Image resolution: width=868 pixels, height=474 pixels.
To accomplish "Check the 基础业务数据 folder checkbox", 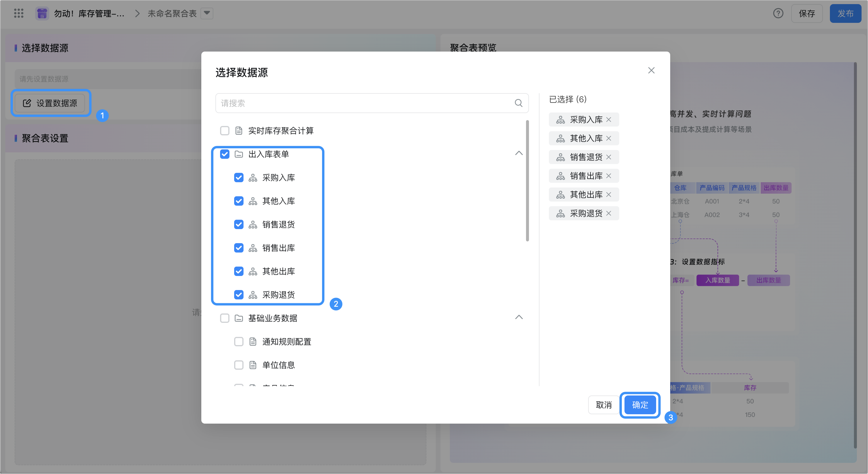I will coord(224,318).
